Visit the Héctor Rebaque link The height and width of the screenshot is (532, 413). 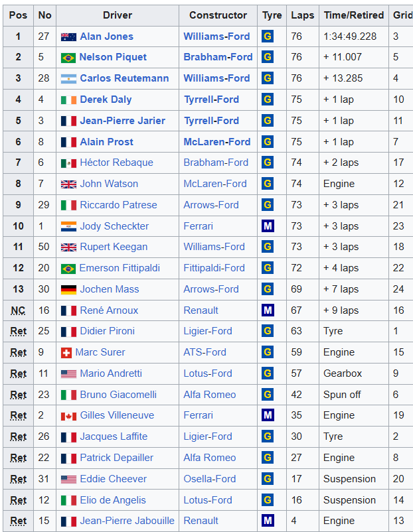pos(116,163)
